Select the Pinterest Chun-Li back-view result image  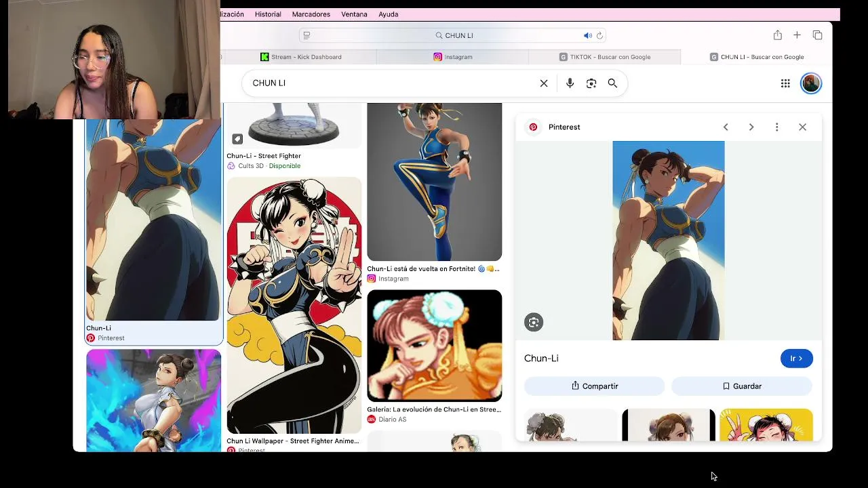[x=153, y=220]
